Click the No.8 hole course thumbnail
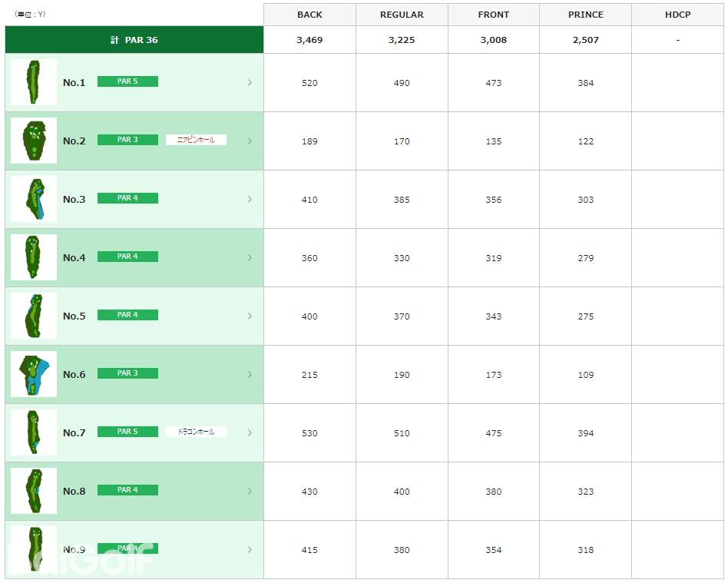Image resolution: width=728 pixels, height=583 pixels. pos(34,491)
